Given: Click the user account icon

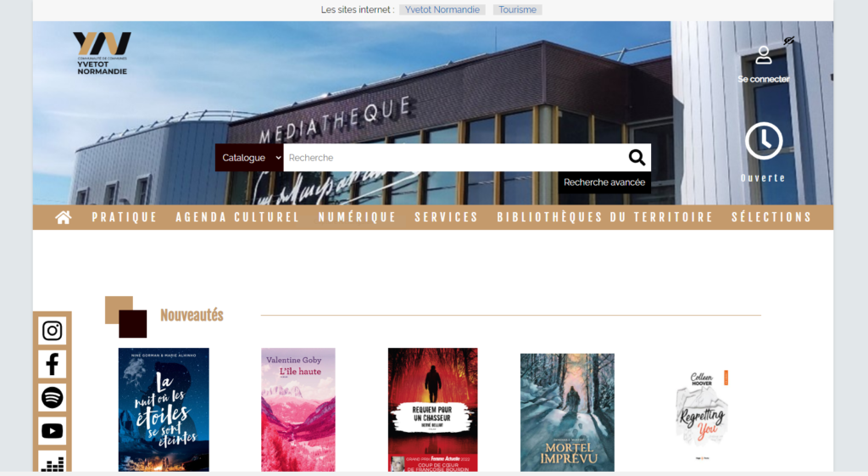Looking at the screenshot, I should click(x=764, y=55).
